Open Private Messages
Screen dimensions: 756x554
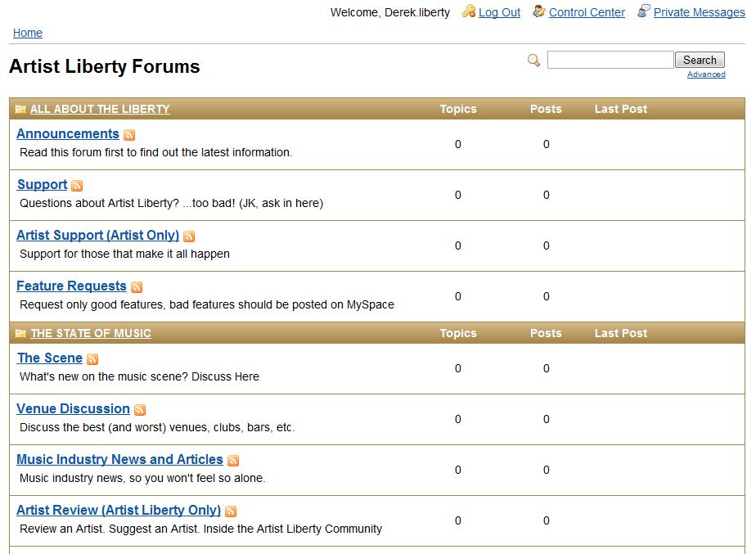pos(699,12)
